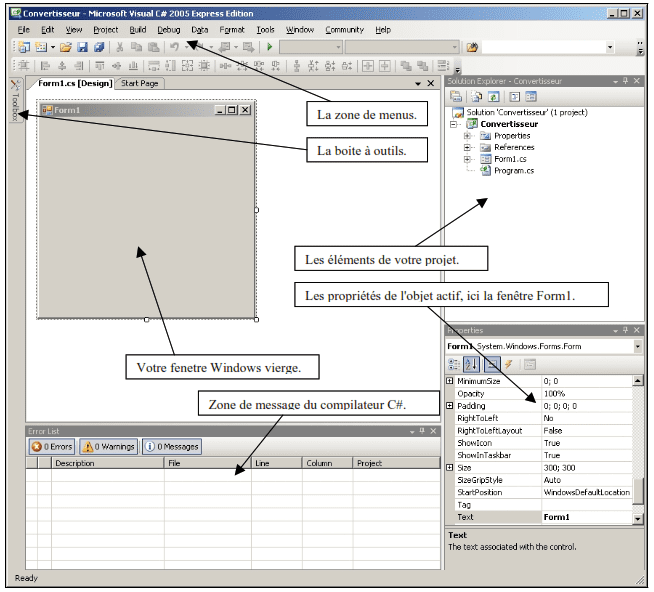Open the Project menu
Image resolution: width=654 pixels, height=592 pixels.
106,30
